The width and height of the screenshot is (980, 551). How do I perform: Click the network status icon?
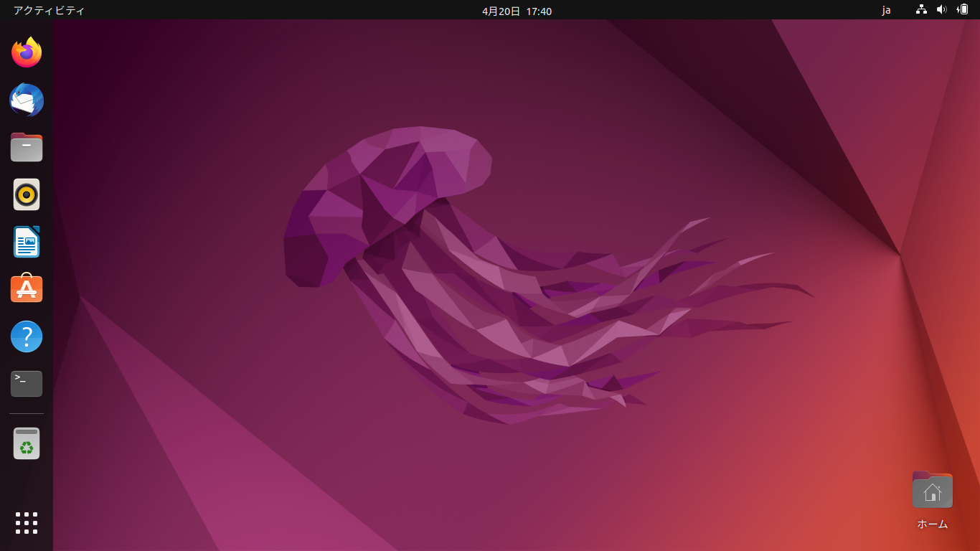tap(921, 10)
